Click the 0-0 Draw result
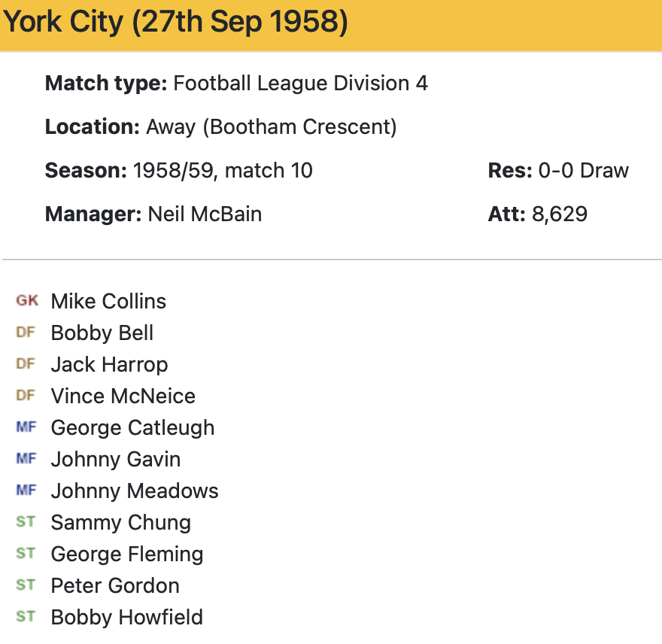Viewport: 662px width, 644px height. 583,171
